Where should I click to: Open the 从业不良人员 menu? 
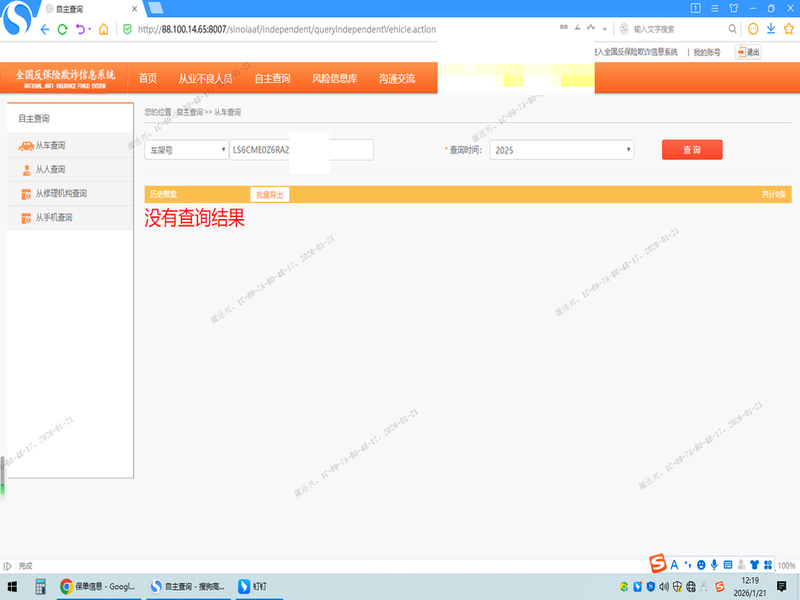pyautogui.click(x=205, y=78)
